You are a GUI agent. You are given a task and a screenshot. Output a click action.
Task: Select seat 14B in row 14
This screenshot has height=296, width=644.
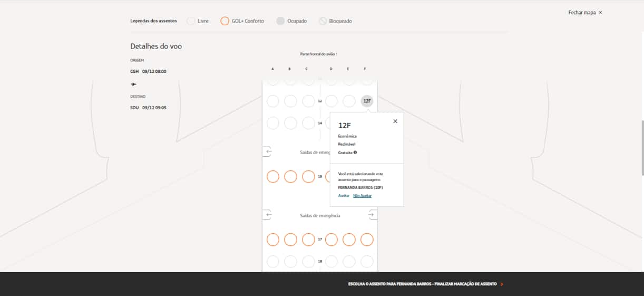click(x=290, y=123)
